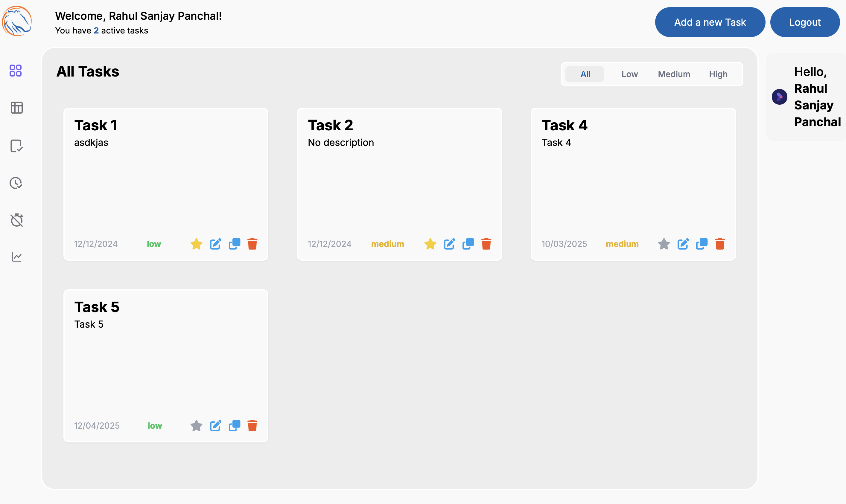Select the All priority filter tab
The image size is (846, 504).
(585, 74)
